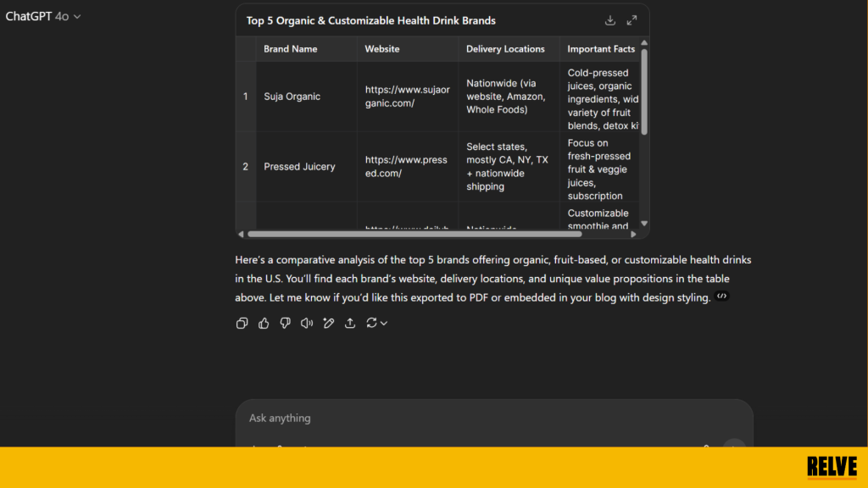The image size is (868, 488).
Task: Click the table horizontal scrollbar thumb
Action: point(415,234)
